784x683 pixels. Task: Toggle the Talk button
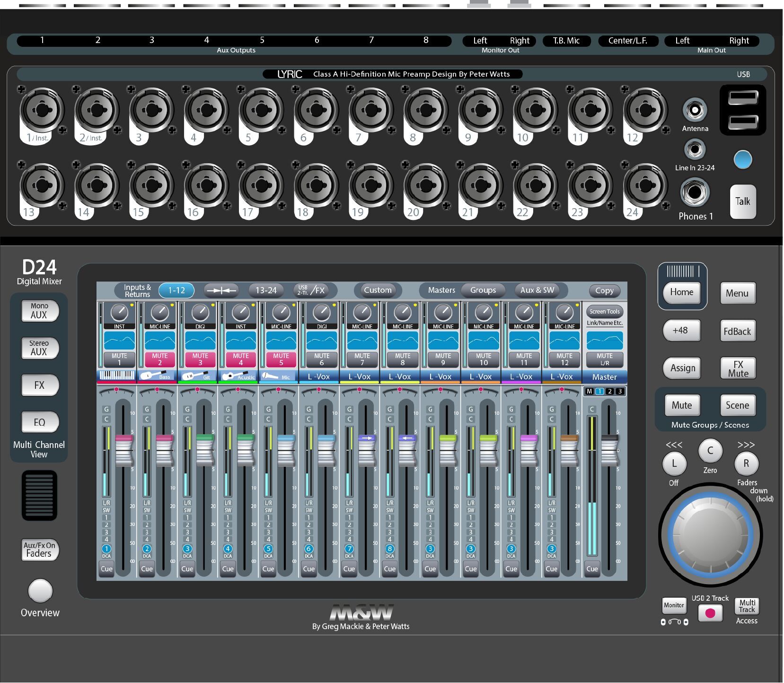coord(743,201)
